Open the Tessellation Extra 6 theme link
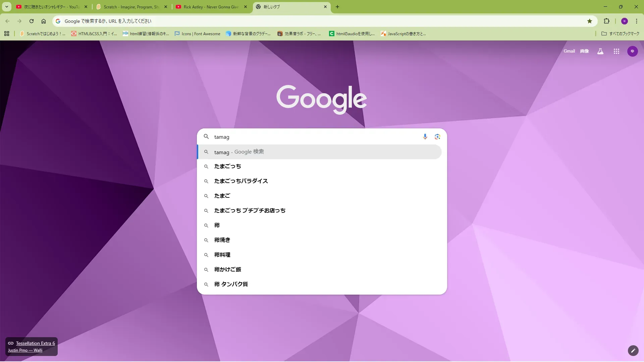 (x=35, y=343)
